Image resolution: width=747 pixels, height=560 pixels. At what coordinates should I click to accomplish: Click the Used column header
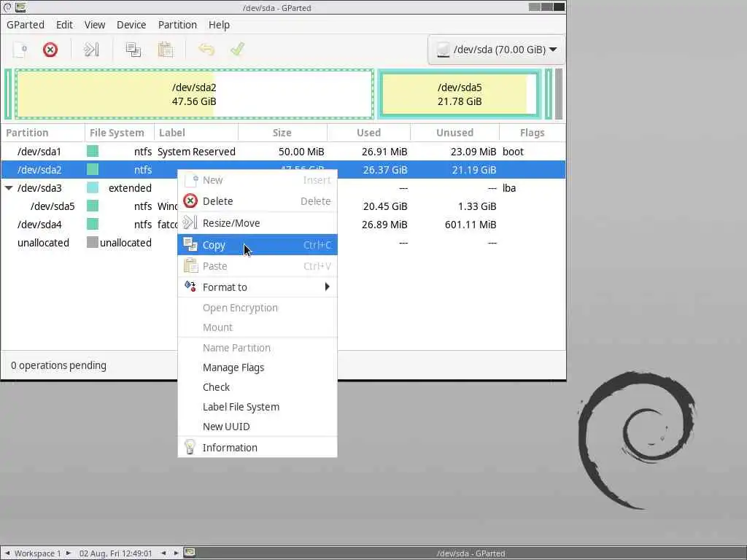point(368,133)
